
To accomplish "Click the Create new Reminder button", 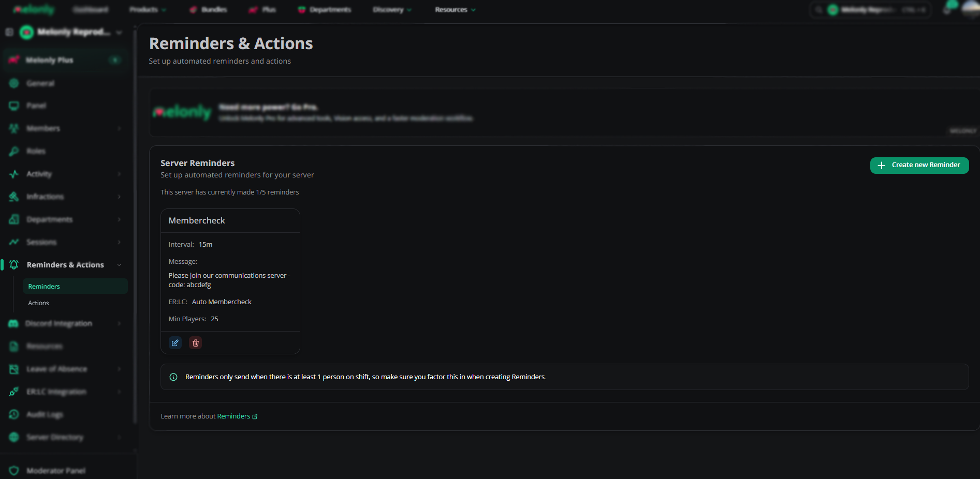I will pyautogui.click(x=919, y=166).
